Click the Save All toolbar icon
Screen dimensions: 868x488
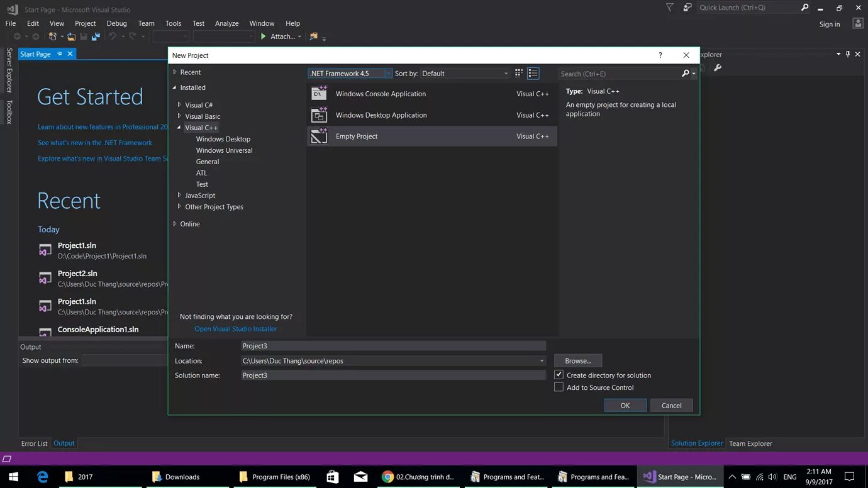pyautogui.click(x=96, y=36)
